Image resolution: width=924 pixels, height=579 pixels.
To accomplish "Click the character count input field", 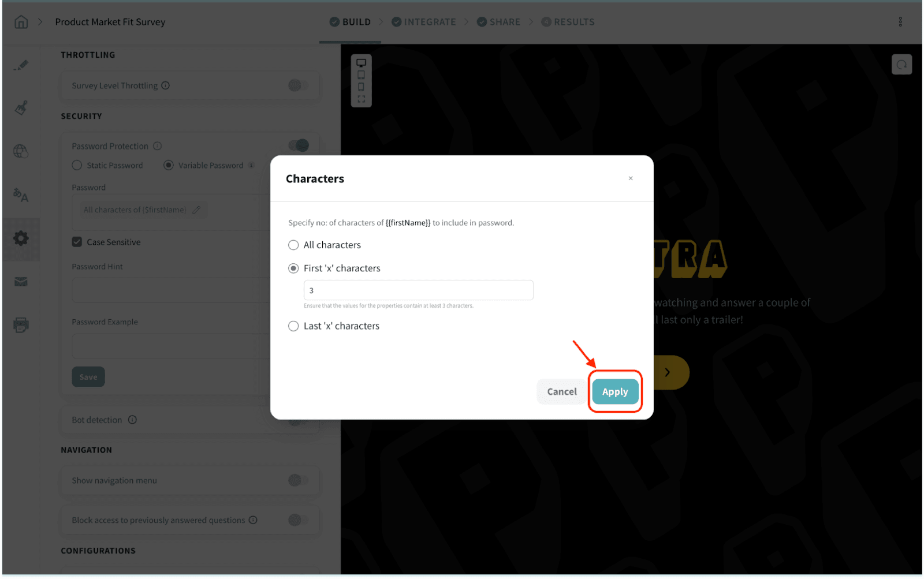I will tap(418, 290).
